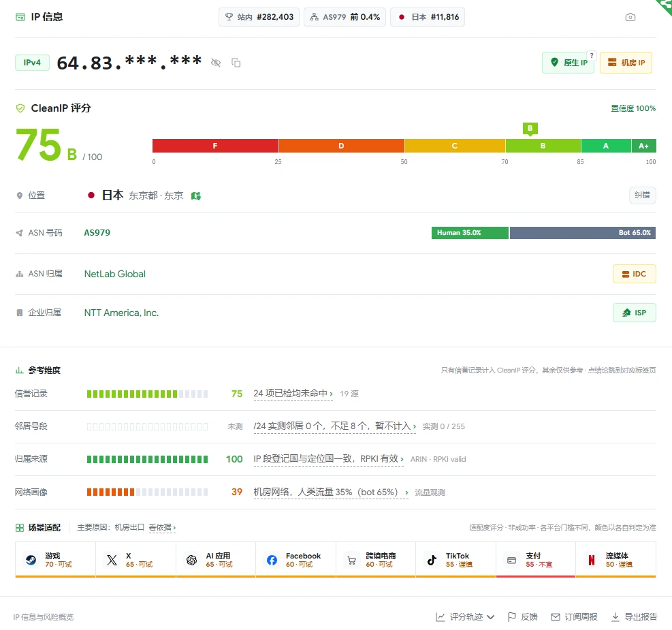This screenshot has width=672, height=630.
Task: Click the 归属来源 score bar
Action: [x=148, y=460]
